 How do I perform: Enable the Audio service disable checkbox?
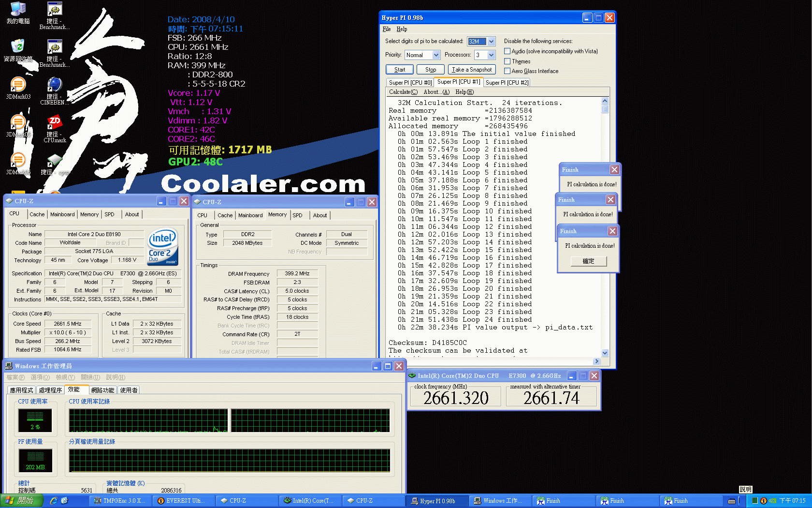(507, 51)
